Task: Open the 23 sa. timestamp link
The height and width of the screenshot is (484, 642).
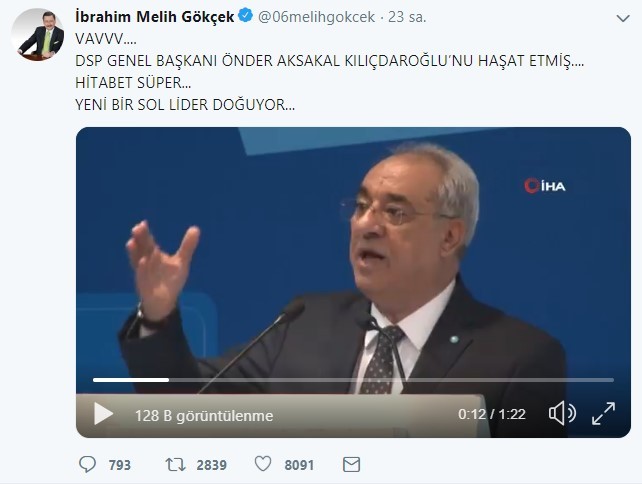Action: pos(407,17)
